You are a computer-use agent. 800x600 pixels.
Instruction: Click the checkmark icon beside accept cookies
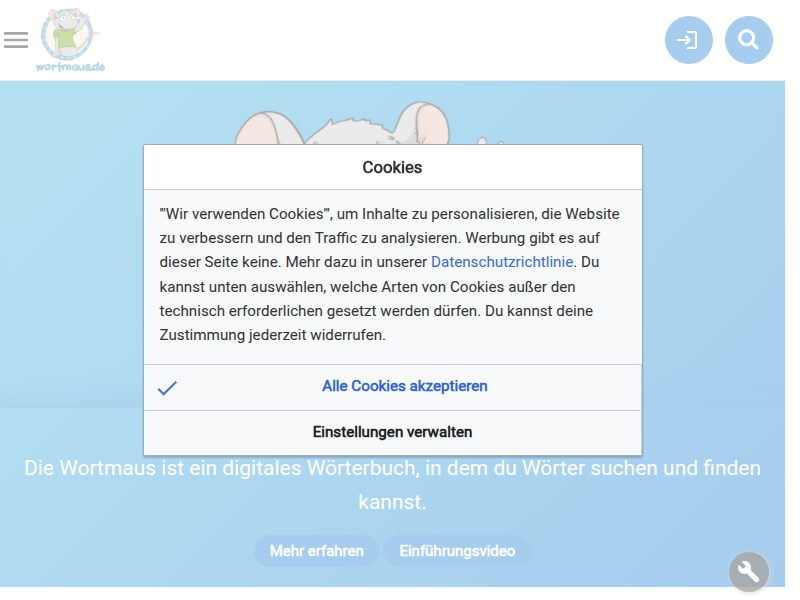pyautogui.click(x=167, y=388)
